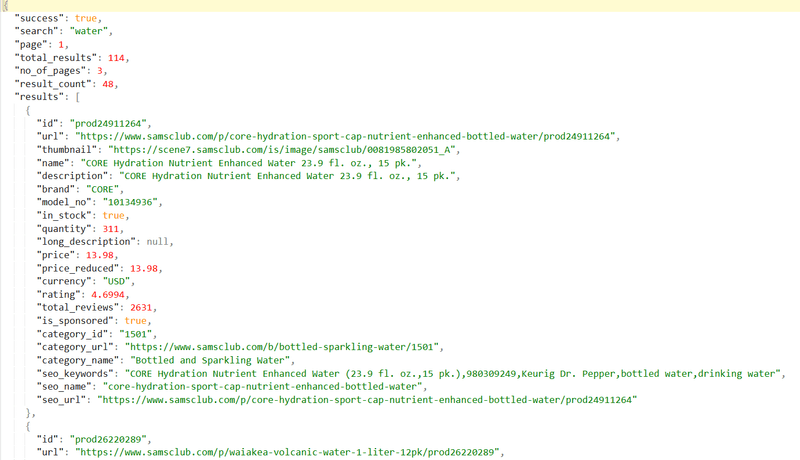Click the "search" key
The image size is (800, 460).
[x=37, y=31]
